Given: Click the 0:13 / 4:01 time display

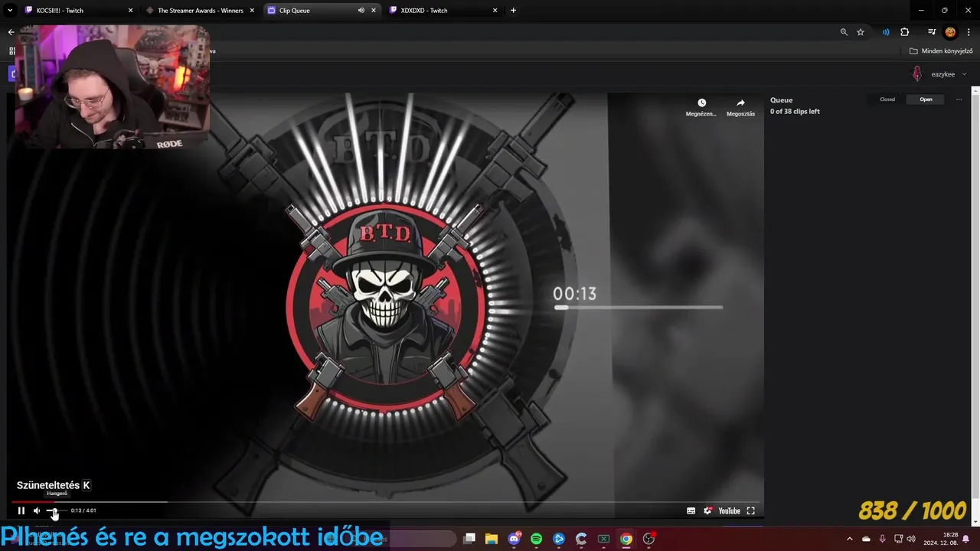Looking at the screenshot, I should point(83,510).
